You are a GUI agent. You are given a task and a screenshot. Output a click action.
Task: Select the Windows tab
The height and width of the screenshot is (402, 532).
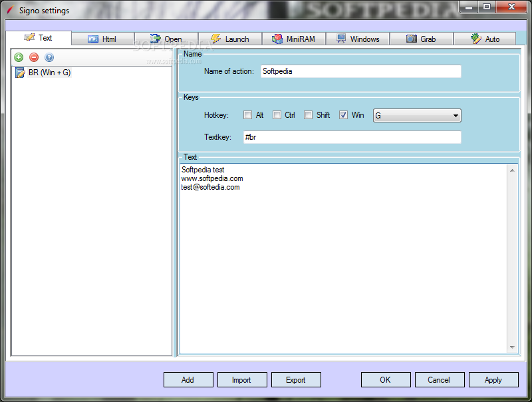[358, 39]
